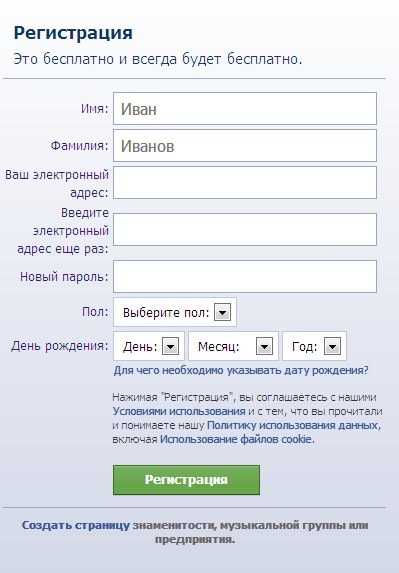Viewport: 399px width, 573px height.
Task: Click the Регистрация heading at top
Action: (73, 33)
